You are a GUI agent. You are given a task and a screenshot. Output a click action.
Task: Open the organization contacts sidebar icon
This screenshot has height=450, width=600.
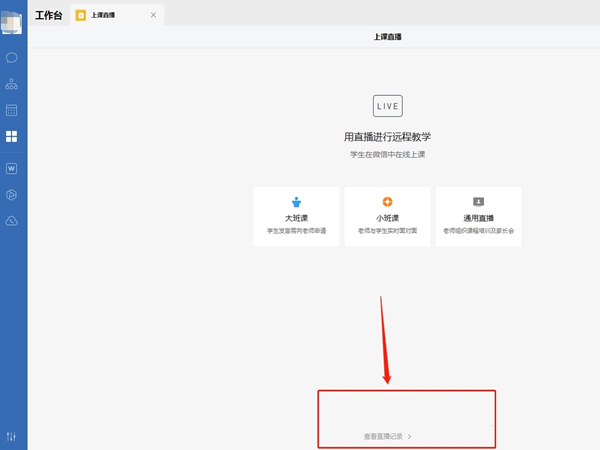[x=12, y=84]
